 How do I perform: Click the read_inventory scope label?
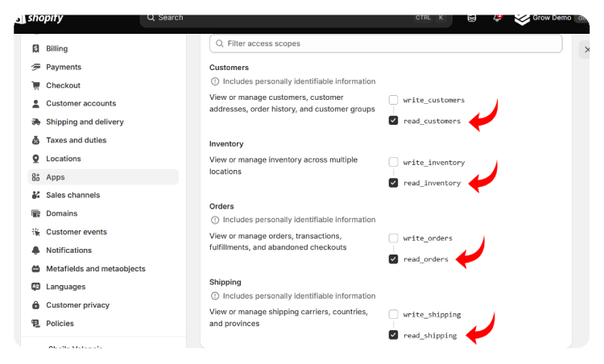point(432,183)
